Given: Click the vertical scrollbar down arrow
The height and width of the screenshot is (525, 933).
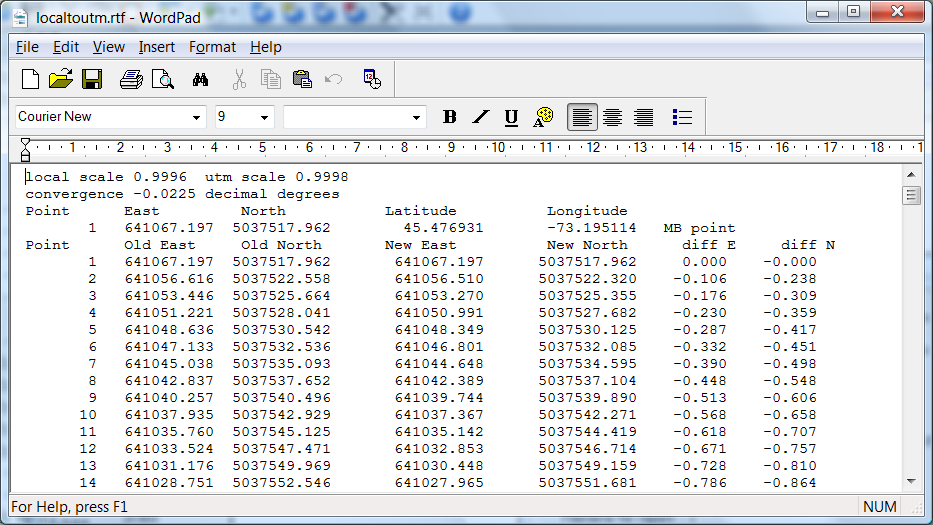Looking at the screenshot, I should pos(911,481).
